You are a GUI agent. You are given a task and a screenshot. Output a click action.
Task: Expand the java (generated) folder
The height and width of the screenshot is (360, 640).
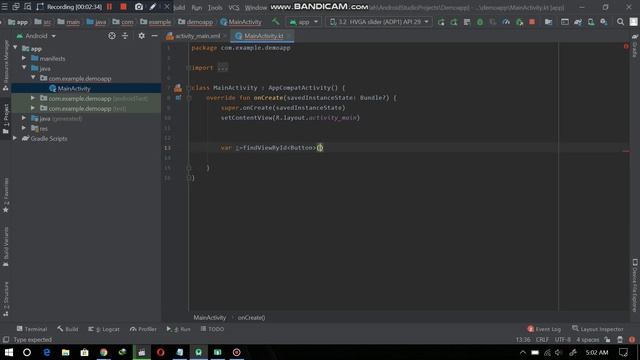[x=24, y=118]
